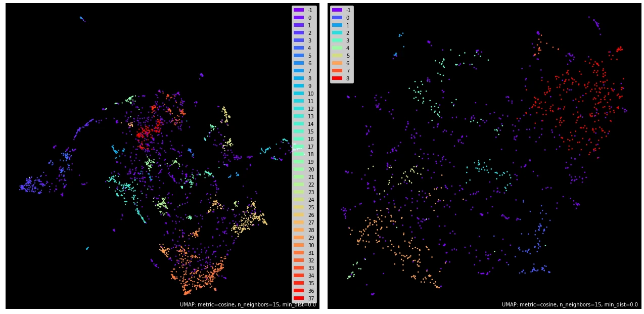
Task: Select cluster 8 swatch in left plot legend
Action: (x=299, y=78)
